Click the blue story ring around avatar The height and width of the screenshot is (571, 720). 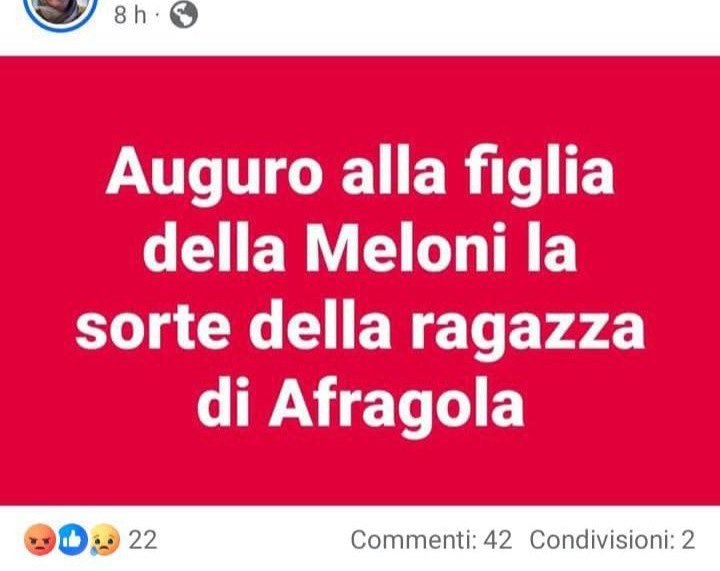pos(61,13)
